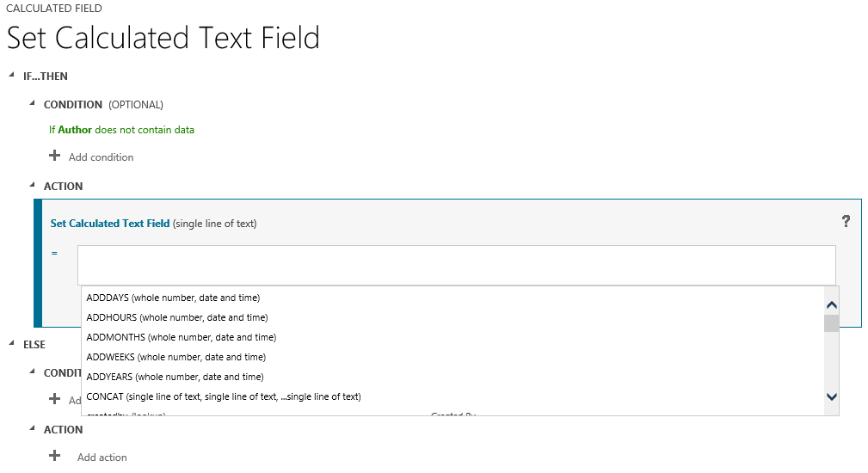Collapse the ELSE section

(x=12, y=344)
